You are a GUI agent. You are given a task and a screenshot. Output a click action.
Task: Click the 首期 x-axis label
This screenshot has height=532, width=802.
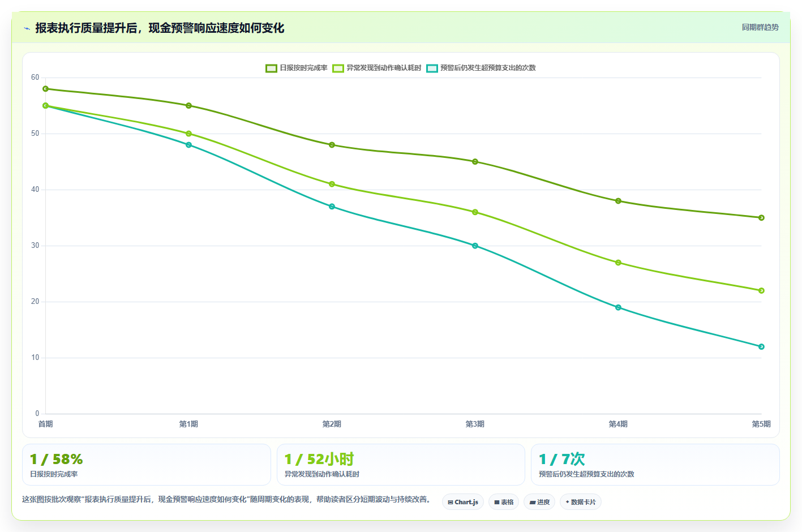pos(46,424)
